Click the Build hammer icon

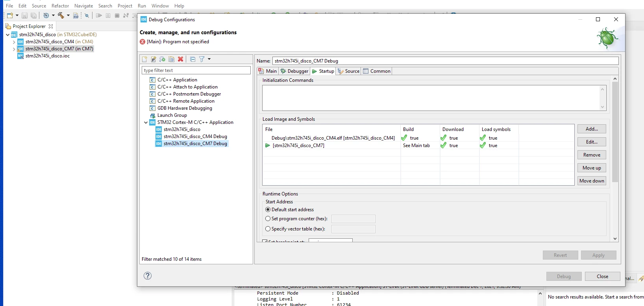(x=61, y=15)
